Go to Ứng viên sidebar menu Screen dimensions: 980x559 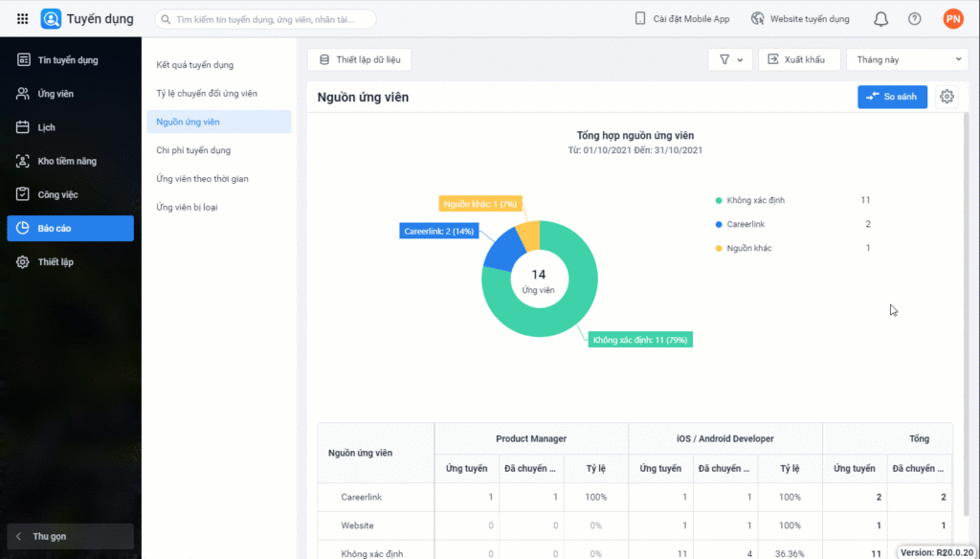click(x=56, y=94)
